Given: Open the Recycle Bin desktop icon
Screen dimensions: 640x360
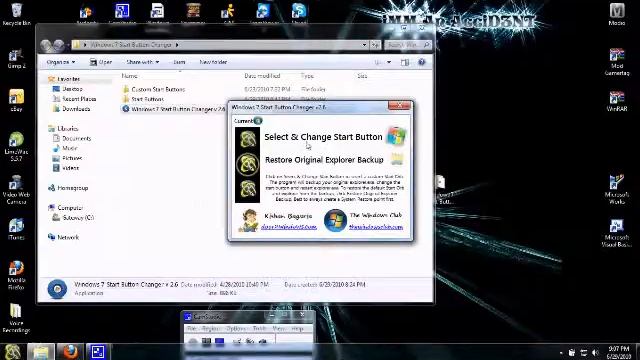Looking at the screenshot, I should [x=16, y=13].
